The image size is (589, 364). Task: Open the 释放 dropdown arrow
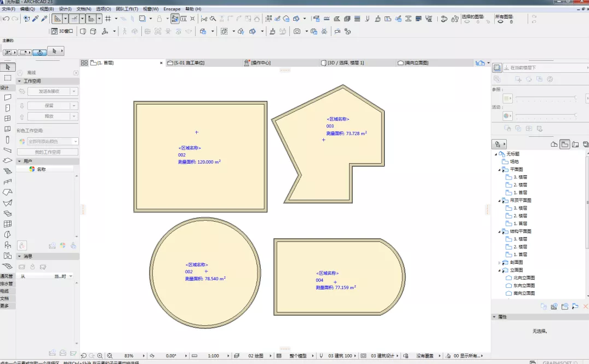[74, 117]
